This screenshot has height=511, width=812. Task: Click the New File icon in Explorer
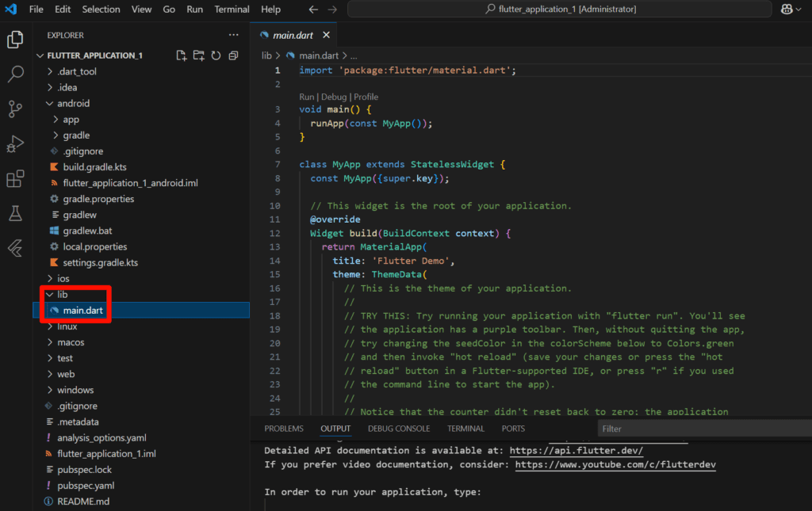pos(182,56)
